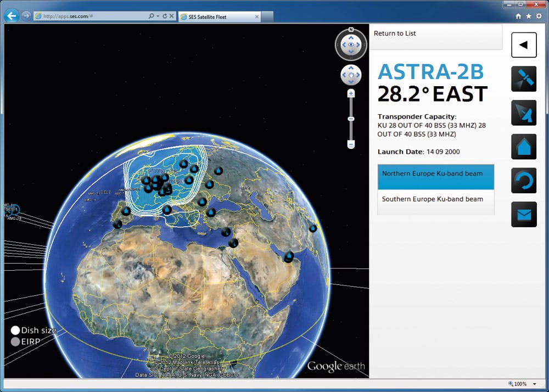
Task: Click the N north marker on the look ring
Action: [351, 30]
